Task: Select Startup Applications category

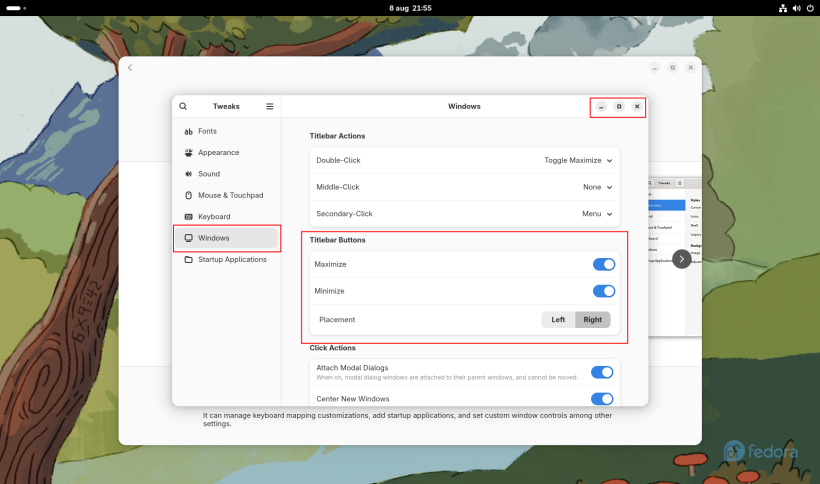Action: click(226, 259)
